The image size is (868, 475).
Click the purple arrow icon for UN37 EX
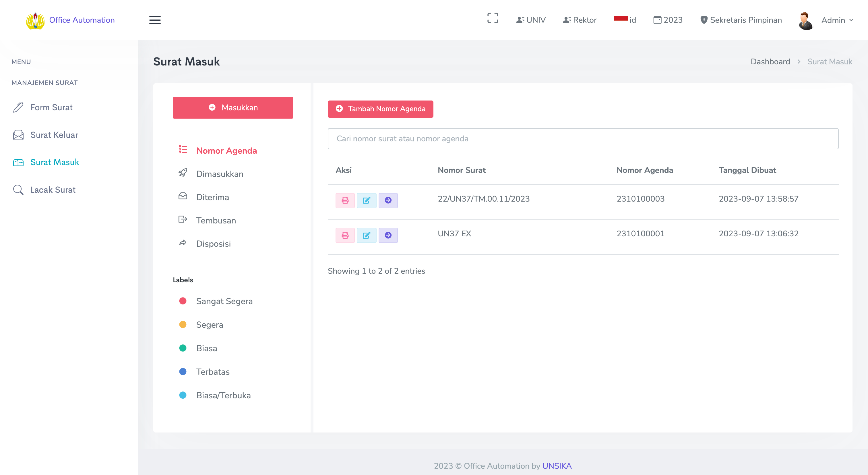point(388,235)
